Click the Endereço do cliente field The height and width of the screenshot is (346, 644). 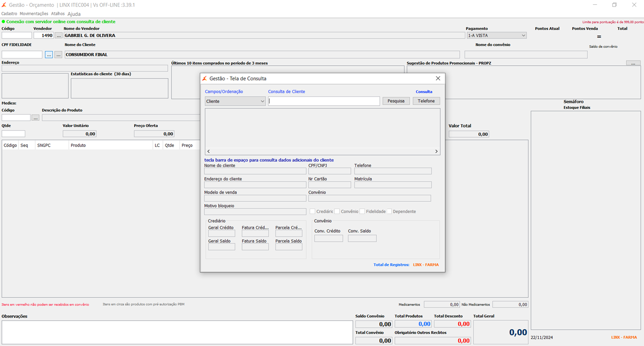click(x=255, y=185)
